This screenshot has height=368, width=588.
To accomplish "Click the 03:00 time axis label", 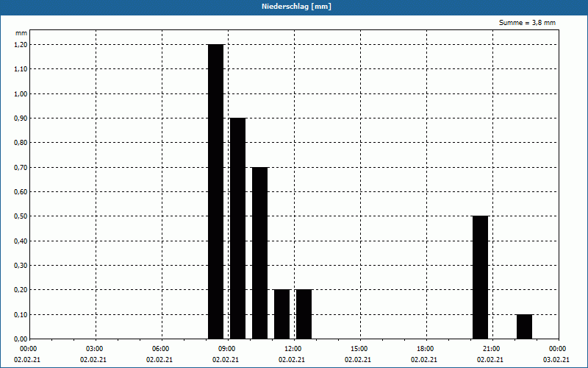I will click(x=94, y=349).
